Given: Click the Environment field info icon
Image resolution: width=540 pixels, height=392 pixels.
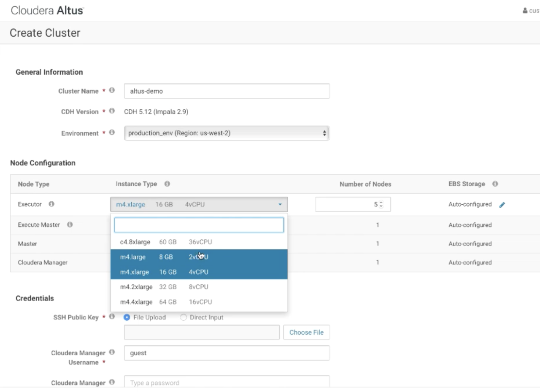Looking at the screenshot, I should pyautogui.click(x=112, y=133).
